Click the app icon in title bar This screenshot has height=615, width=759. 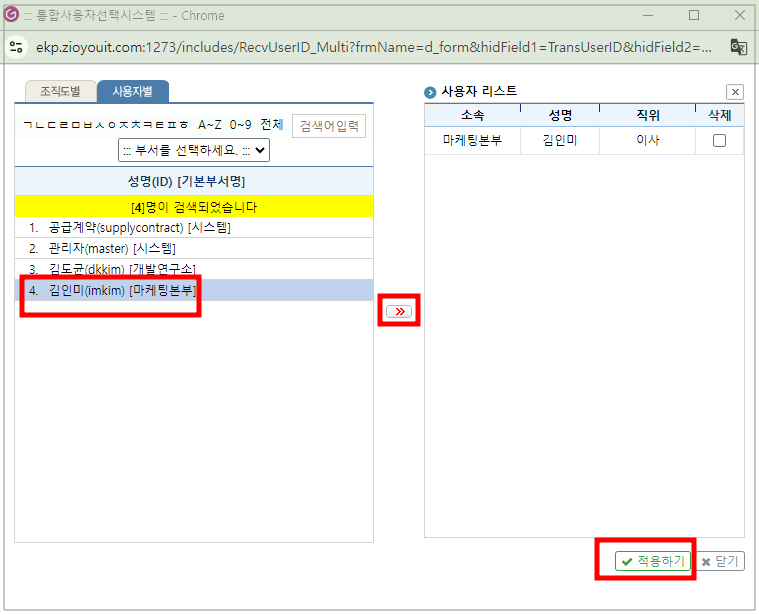click(x=11, y=15)
